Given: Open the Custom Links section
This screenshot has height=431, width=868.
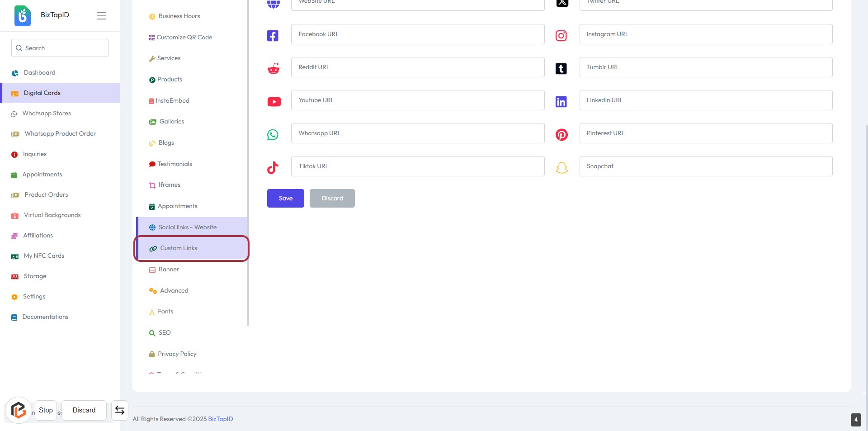Looking at the screenshot, I should [179, 248].
